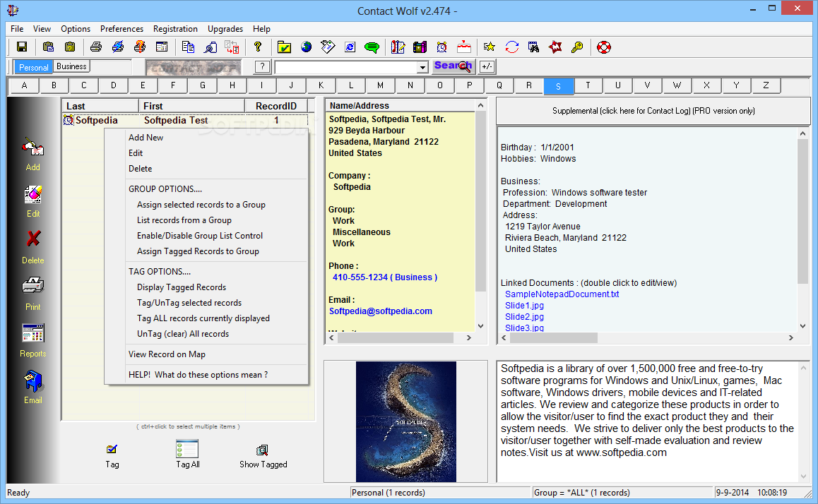Click the printer icon in toolbar
Image resolution: width=818 pixels, height=504 pixels.
tap(96, 47)
